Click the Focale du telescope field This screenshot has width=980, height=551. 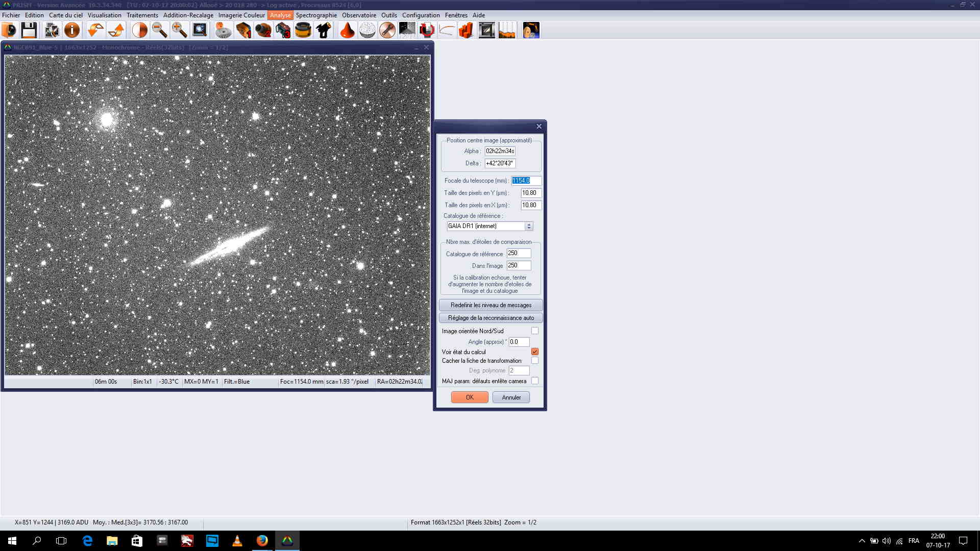[526, 181]
